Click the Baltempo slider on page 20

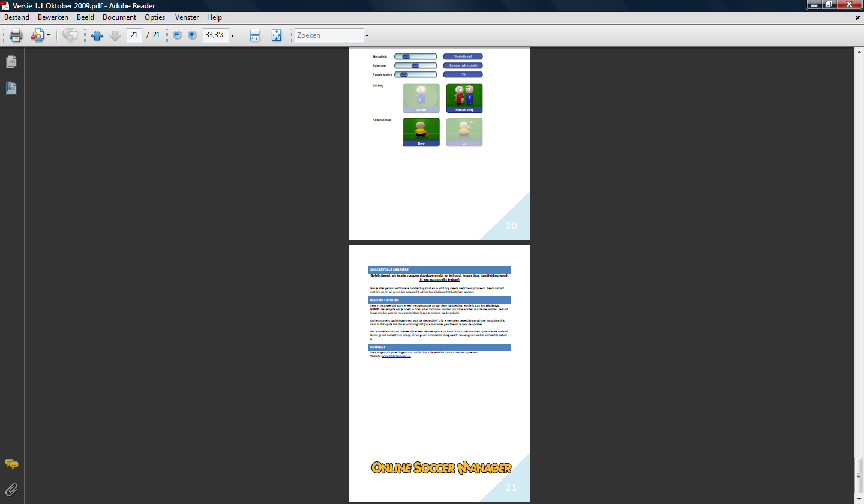[415, 65]
